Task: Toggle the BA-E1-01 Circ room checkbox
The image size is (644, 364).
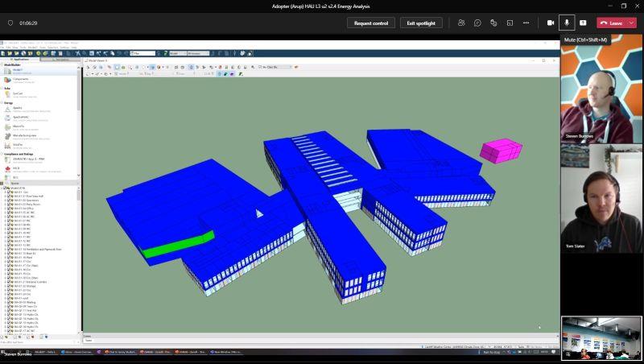Action: coord(8,192)
